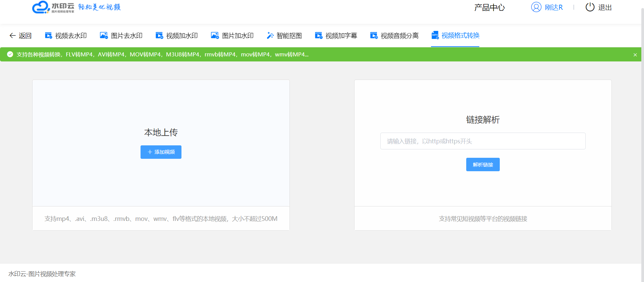Click the 视频去水印 video icon
Viewport: 644px width, 282px height.
49,36
